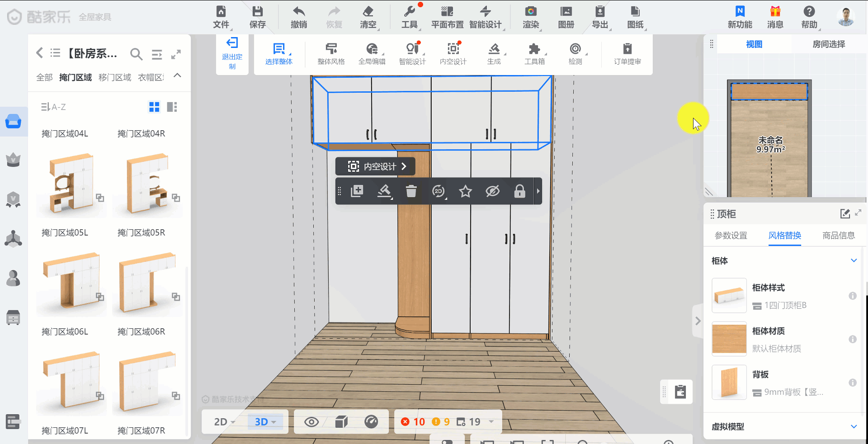
Task: Hide the selected object using crossed-eye icon
Action: click(492, 191)
